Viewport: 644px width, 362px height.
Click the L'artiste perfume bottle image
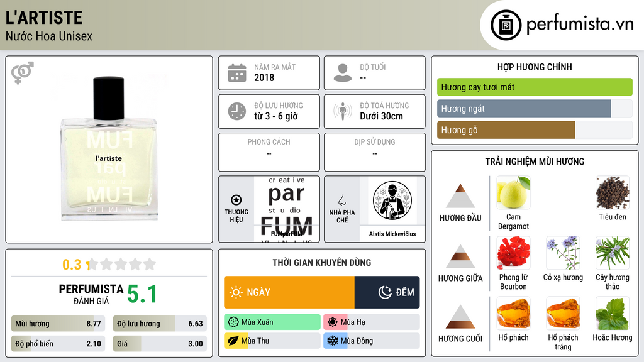tap(109, 148)
